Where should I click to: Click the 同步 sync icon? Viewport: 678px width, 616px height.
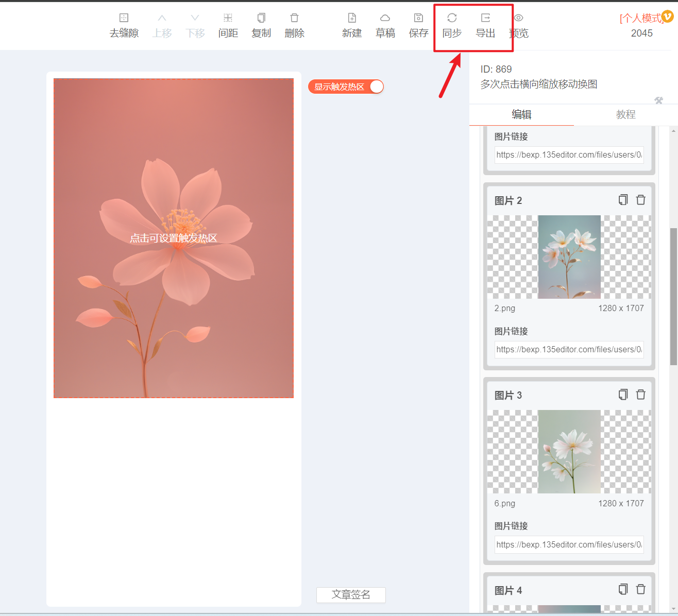pyautogui.click(x=452, y=18)
